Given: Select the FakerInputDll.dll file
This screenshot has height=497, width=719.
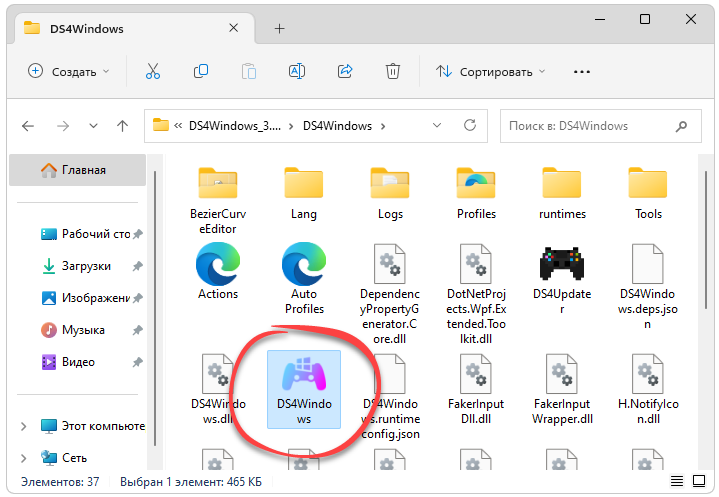Looking at the screenshot, I should coord(476,389).
